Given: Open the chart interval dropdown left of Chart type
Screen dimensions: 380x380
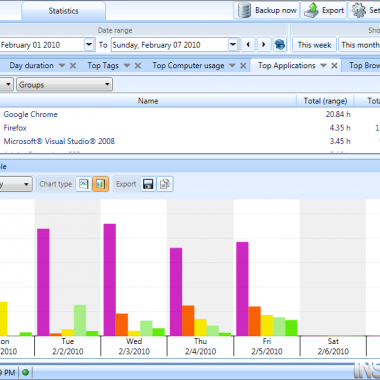Looking at the screenshot, I should (x=16, y=184).
